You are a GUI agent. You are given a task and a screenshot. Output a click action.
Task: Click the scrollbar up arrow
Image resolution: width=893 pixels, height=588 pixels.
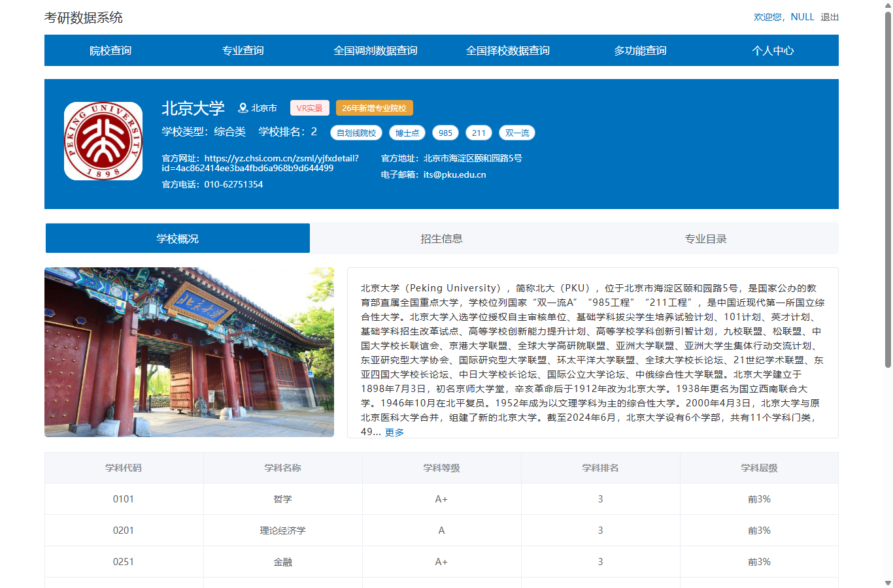pos(888,5)
